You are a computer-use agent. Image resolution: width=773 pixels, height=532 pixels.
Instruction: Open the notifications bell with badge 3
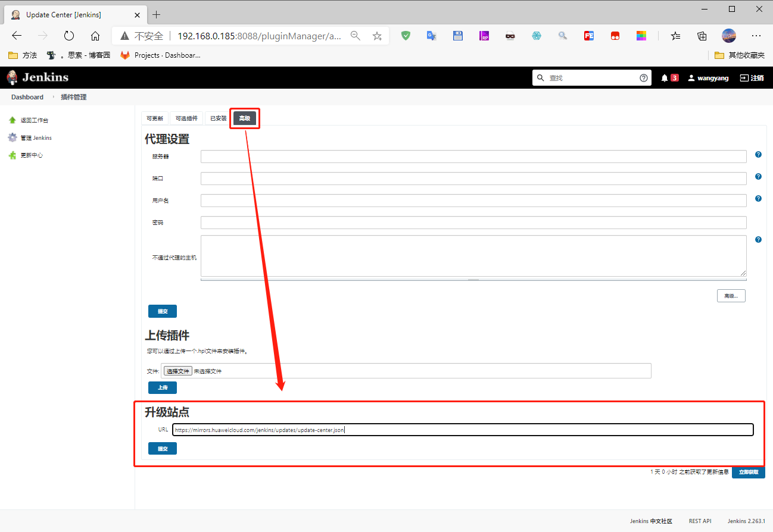coord(669,78)
